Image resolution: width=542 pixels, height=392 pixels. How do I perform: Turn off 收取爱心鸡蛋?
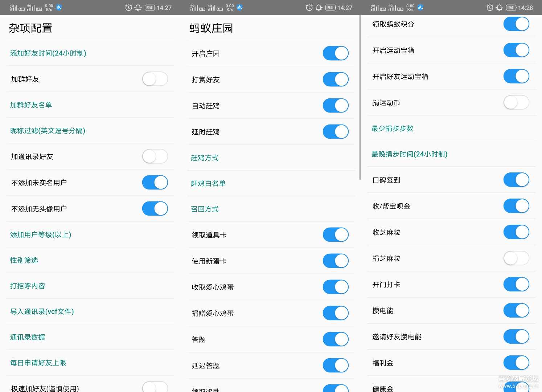point(335,287)
